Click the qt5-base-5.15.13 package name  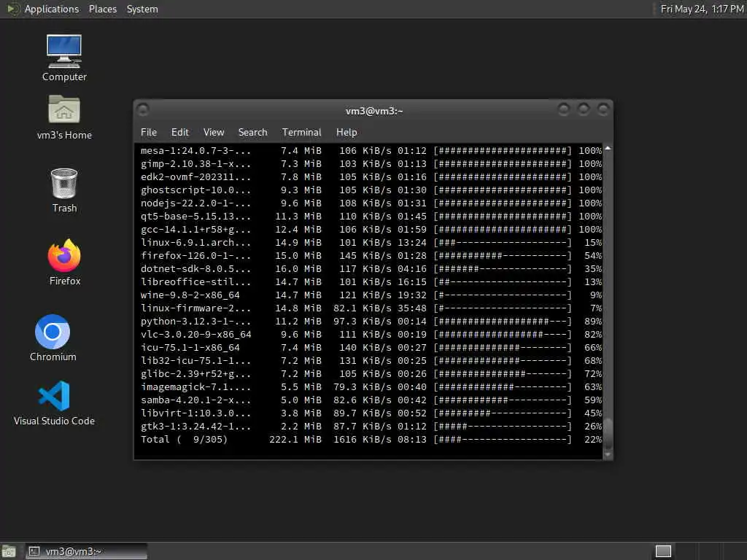point(196,216)
